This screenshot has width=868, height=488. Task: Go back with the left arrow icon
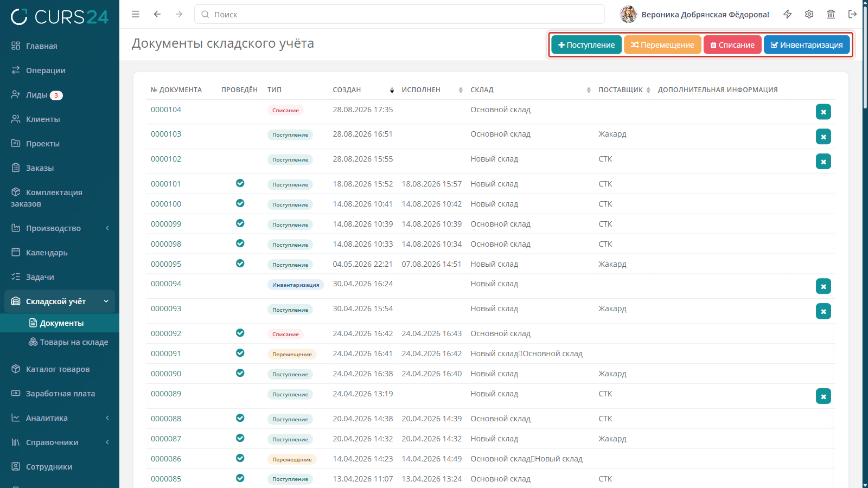pyautogui.click(x=157, y=14)
